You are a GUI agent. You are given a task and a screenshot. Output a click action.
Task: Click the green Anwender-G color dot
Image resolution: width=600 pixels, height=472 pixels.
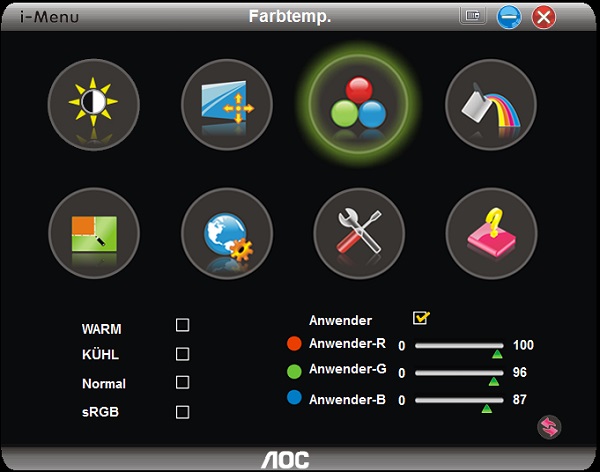point(294,371)
